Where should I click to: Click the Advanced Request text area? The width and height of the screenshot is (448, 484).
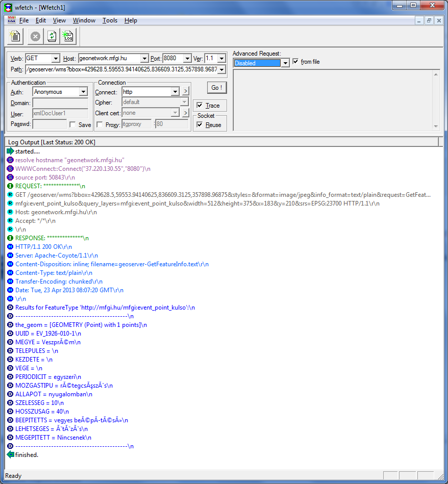coord(333,100)
